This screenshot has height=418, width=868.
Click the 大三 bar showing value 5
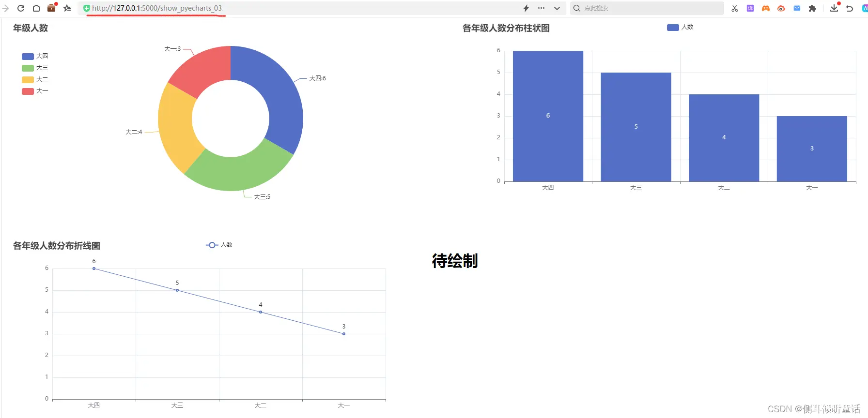636,127
